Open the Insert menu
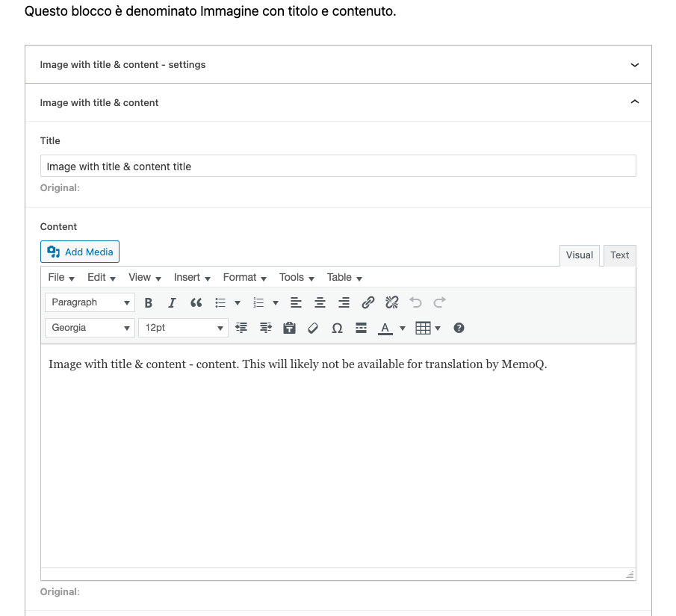Image resolution: width=676 pixels, height=616 pixels. click(192, 277)
